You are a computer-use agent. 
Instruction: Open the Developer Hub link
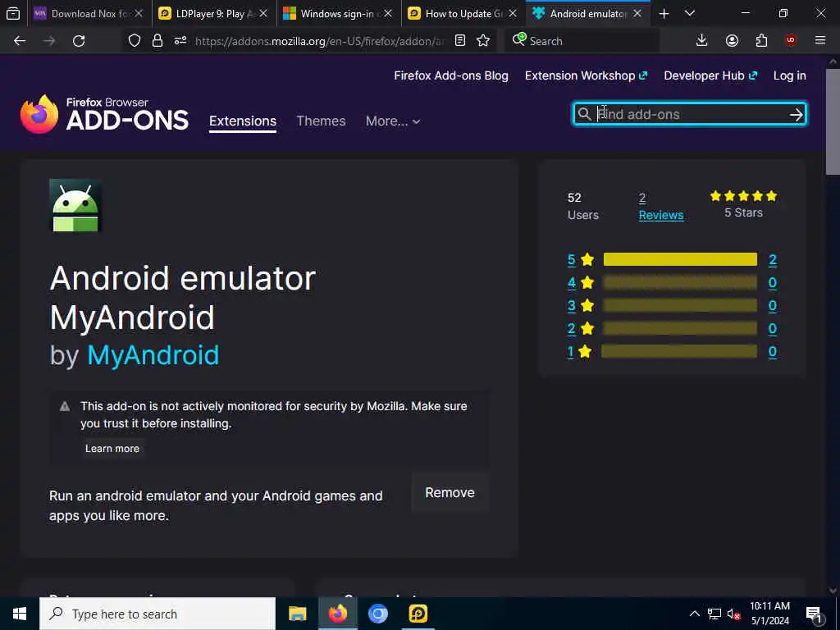pyautogui.click(x=710, y=75)
